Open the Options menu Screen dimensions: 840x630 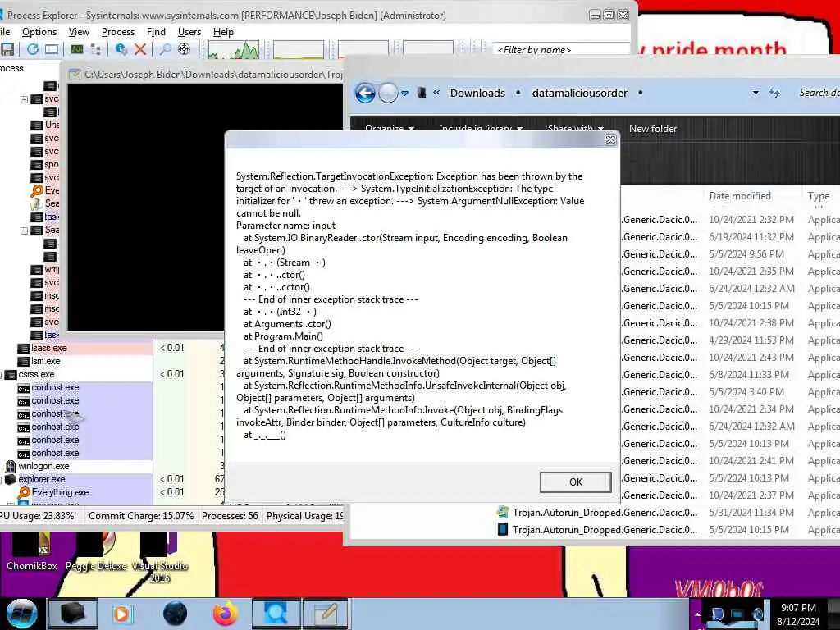coord(39,32)
